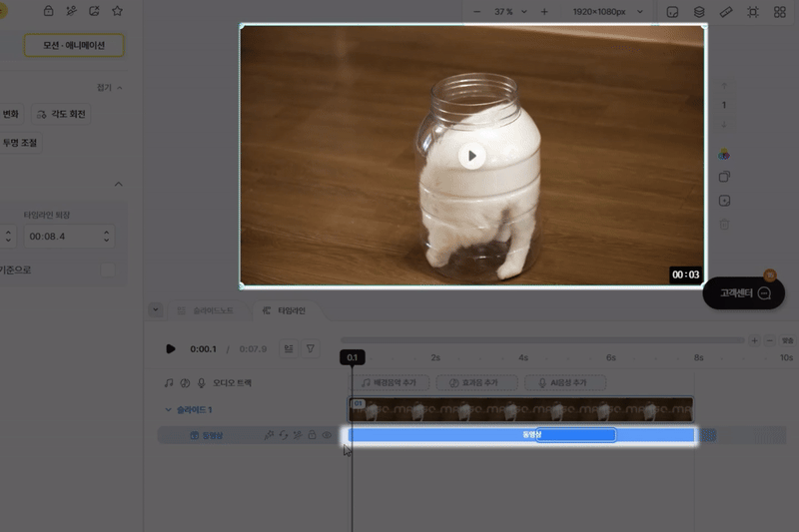Open the layers stack icon at top right
Viewport: 799px width, 532px height.
pos(699,12)
